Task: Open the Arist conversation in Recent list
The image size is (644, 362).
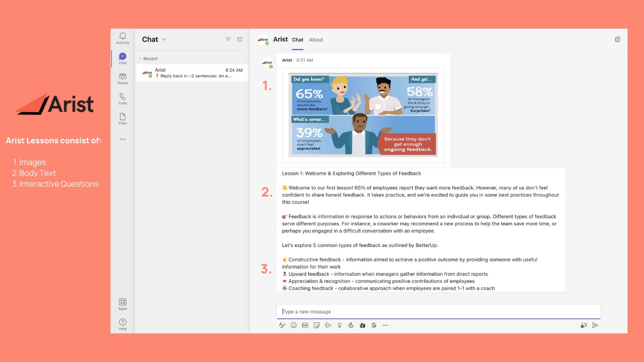Action: (192, 73)
